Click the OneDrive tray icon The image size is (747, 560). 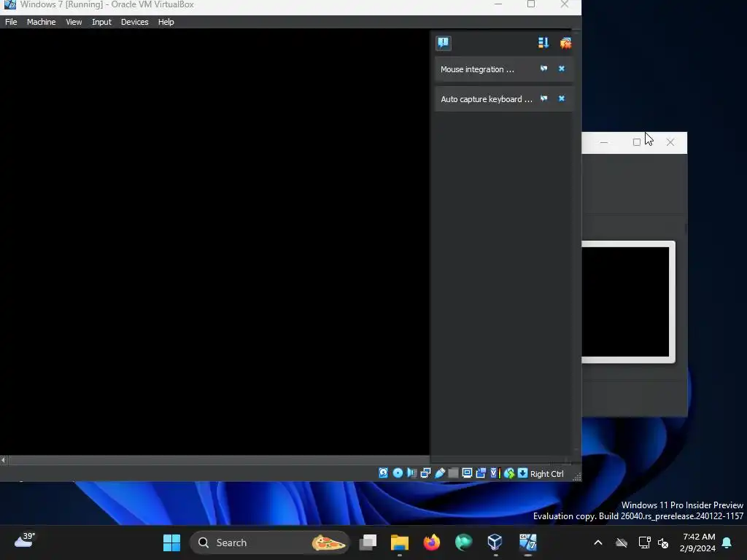[x=622, y=542]
